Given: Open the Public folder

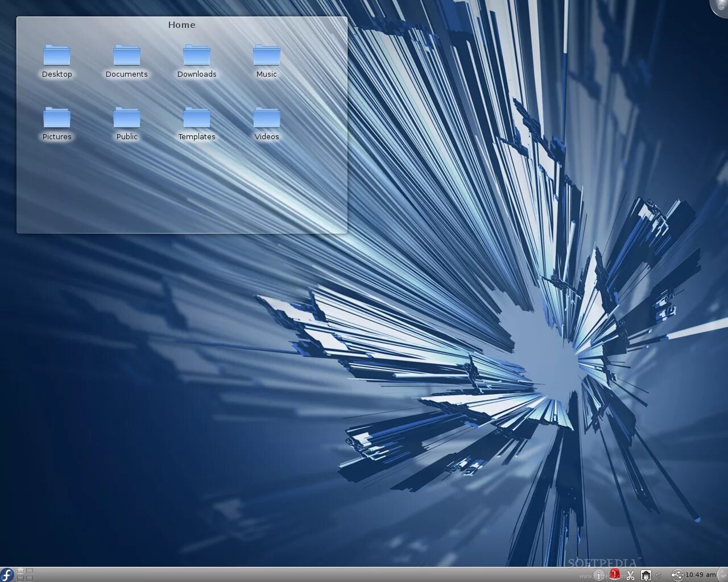Looking at the screenshot, I should (127, 124).
